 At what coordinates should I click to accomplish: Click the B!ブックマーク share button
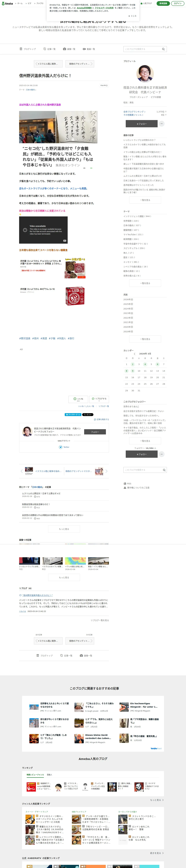tap(73, 414)
